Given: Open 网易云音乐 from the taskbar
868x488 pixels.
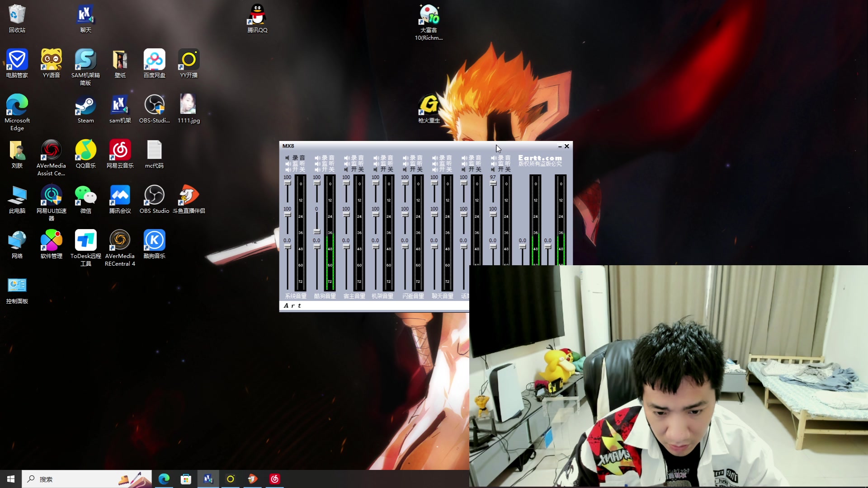Looking at the screenshot, I should [x=274, y=479].
